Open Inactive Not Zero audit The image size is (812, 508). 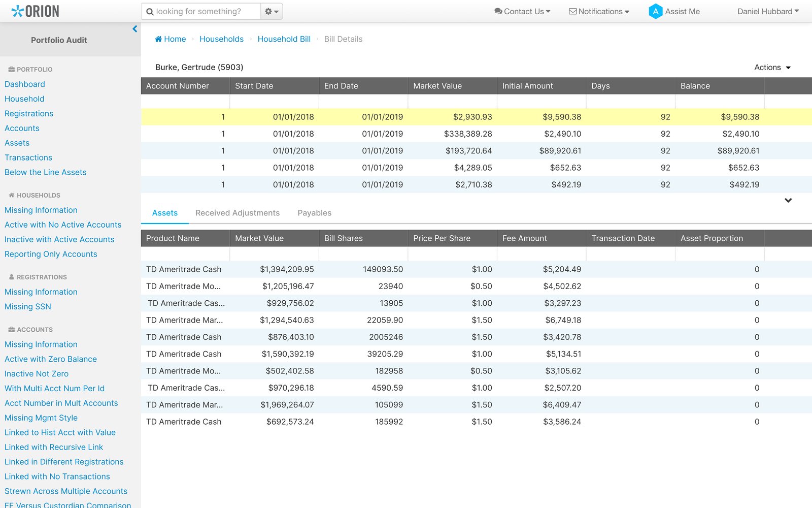pyautogui.click(x=37, y=374)
